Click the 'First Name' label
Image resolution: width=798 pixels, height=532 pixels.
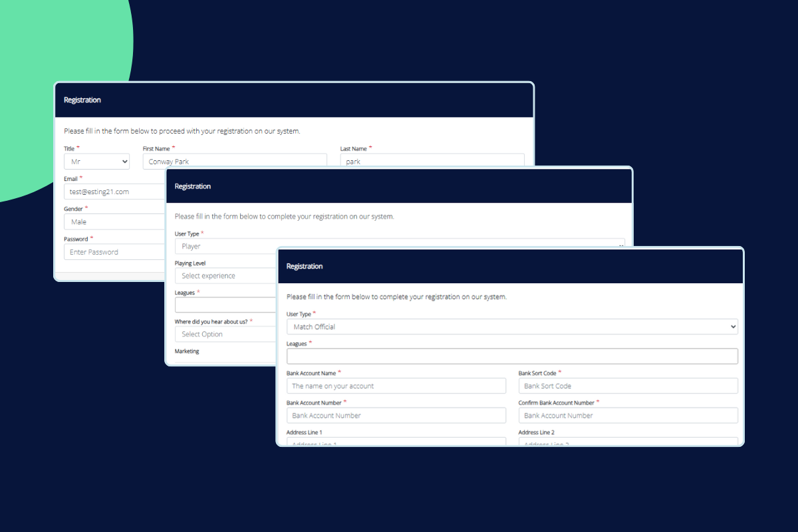point(156,148)
